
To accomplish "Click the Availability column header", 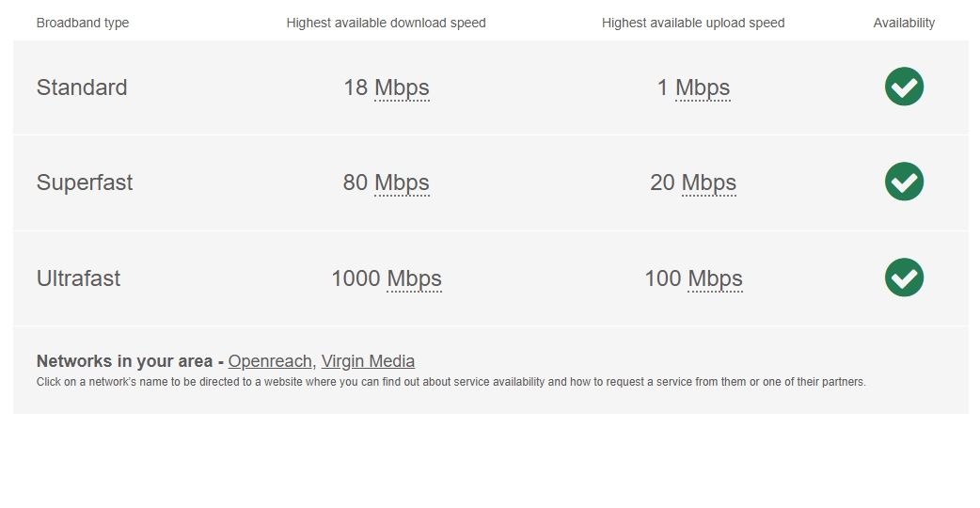I will (904, 23).
